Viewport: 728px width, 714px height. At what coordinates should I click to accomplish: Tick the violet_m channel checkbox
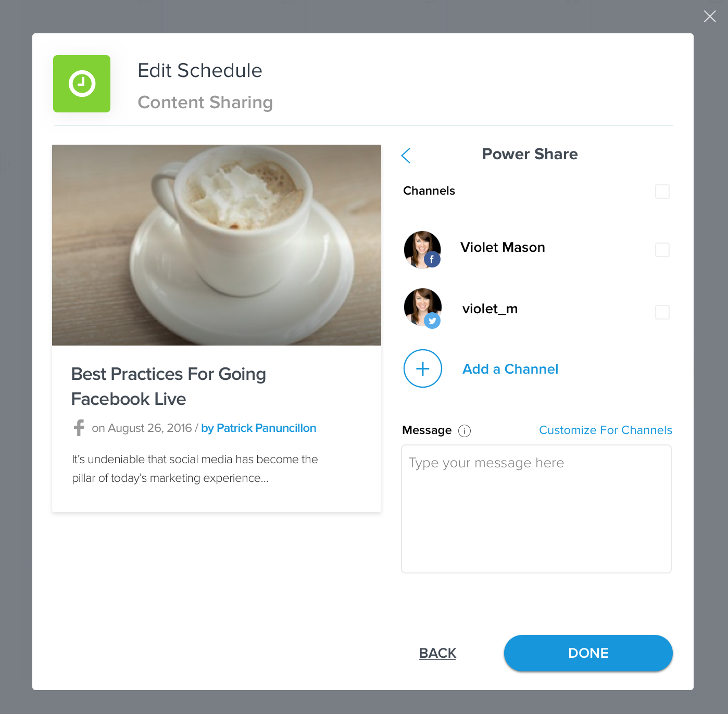[662, 312]
